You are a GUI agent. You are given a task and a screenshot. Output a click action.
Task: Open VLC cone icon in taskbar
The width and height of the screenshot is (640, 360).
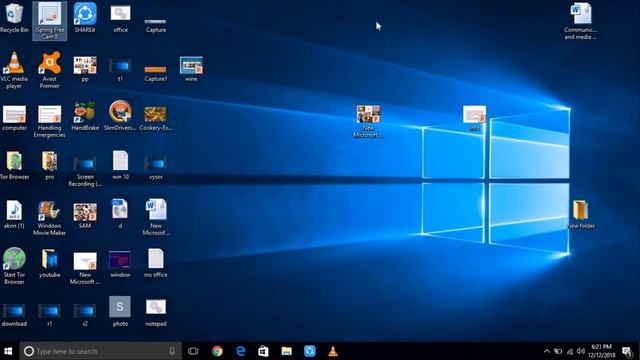click(333, 351)
